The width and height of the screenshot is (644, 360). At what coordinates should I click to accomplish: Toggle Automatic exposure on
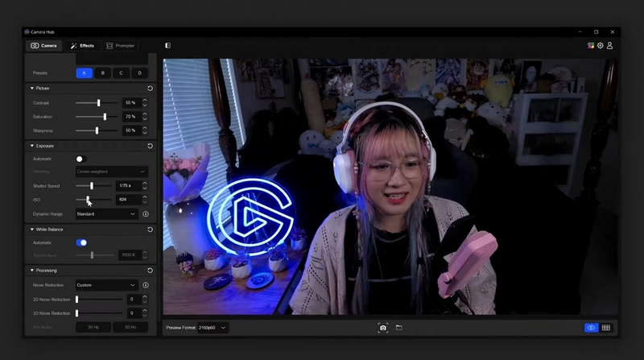coord(80,159)
